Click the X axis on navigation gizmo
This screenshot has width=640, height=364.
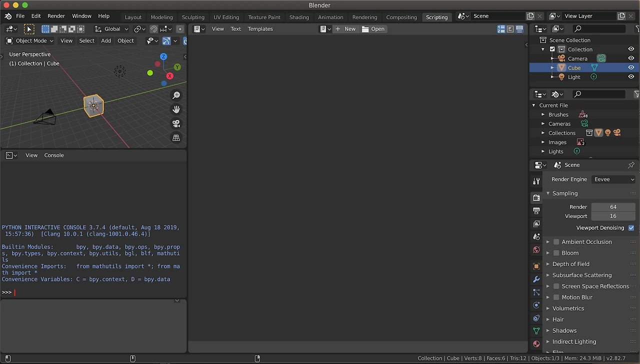[170, 76]
